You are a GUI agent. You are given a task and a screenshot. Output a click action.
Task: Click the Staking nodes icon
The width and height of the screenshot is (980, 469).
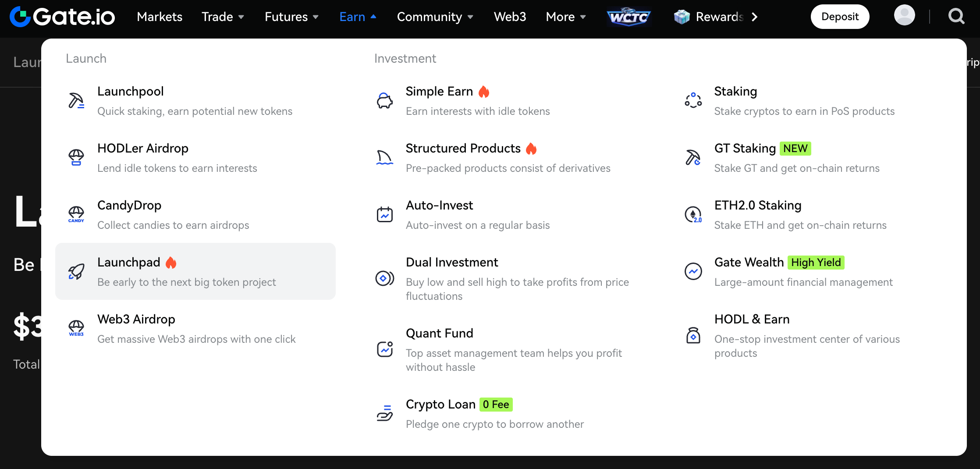coord(693,100)
